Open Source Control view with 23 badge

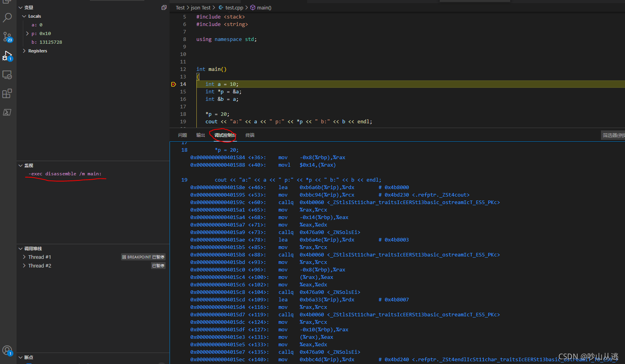pos(7,37)
